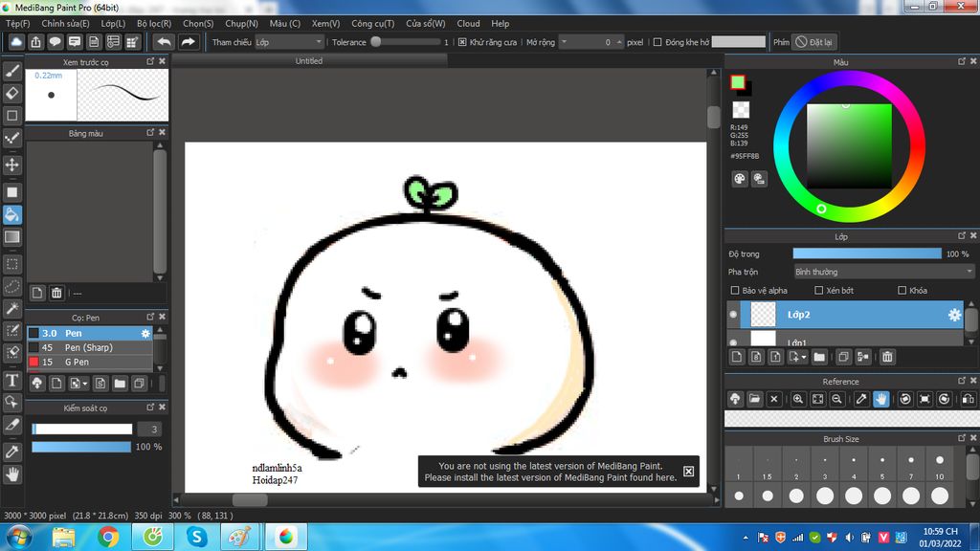Click the Redo arrow
Screen dimensions: 980x551
coord(188,42)
